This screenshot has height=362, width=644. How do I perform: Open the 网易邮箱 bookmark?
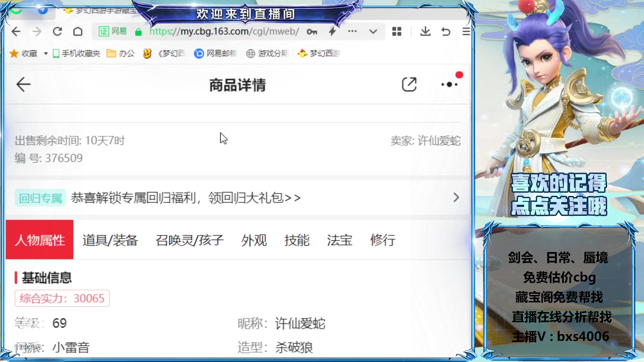[215, 53]
